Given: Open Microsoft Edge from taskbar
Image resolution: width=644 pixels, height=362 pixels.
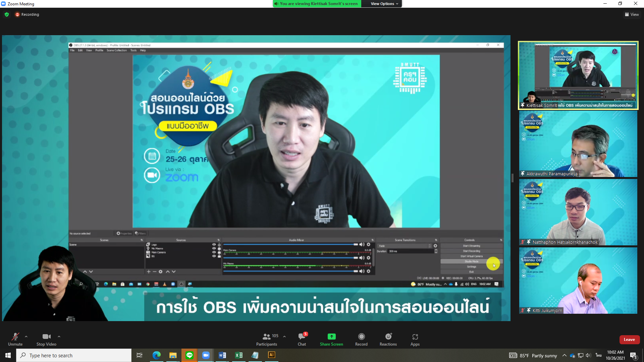Looking at the screenshot, I should [156, 355].
